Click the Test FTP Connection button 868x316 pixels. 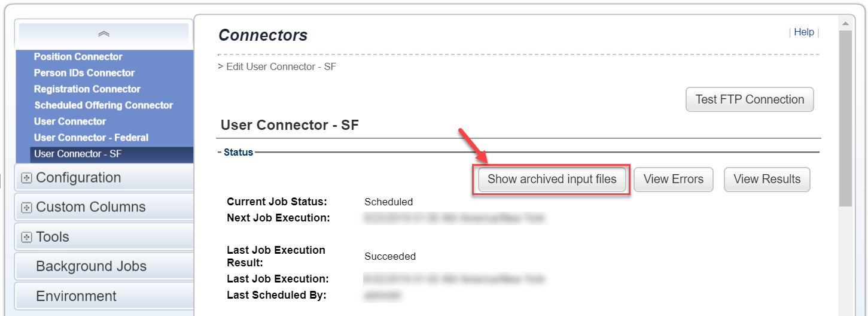[750, 99]
